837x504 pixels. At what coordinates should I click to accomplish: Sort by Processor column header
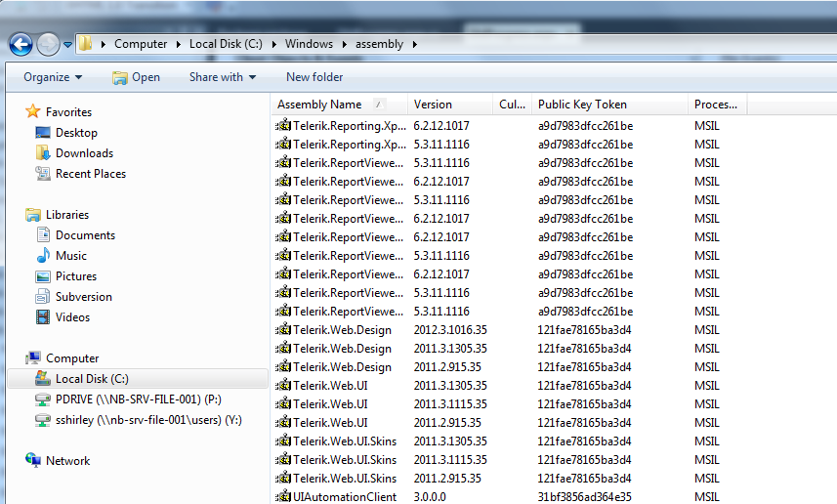click(x=718, y=105)
